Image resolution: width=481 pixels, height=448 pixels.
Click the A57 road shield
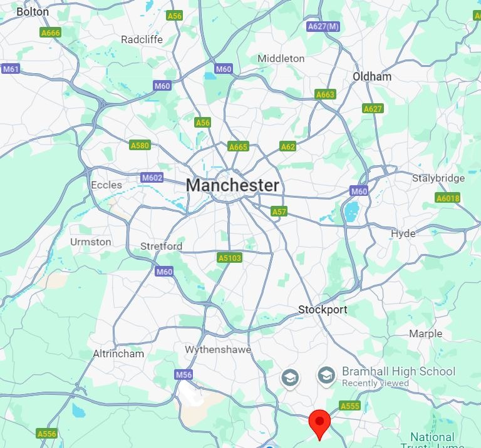pyautogui.click(x=279, y=211)
